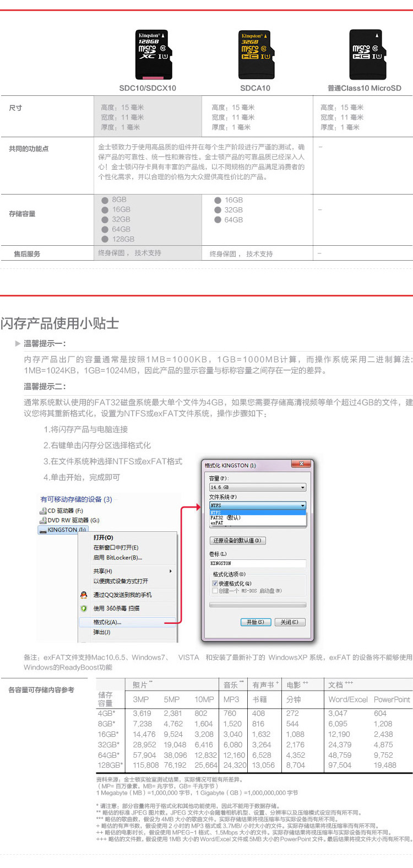Click the 电影 column header
Image resolution: width=413 pixels, height=868 pixels.
coord(297,685)
